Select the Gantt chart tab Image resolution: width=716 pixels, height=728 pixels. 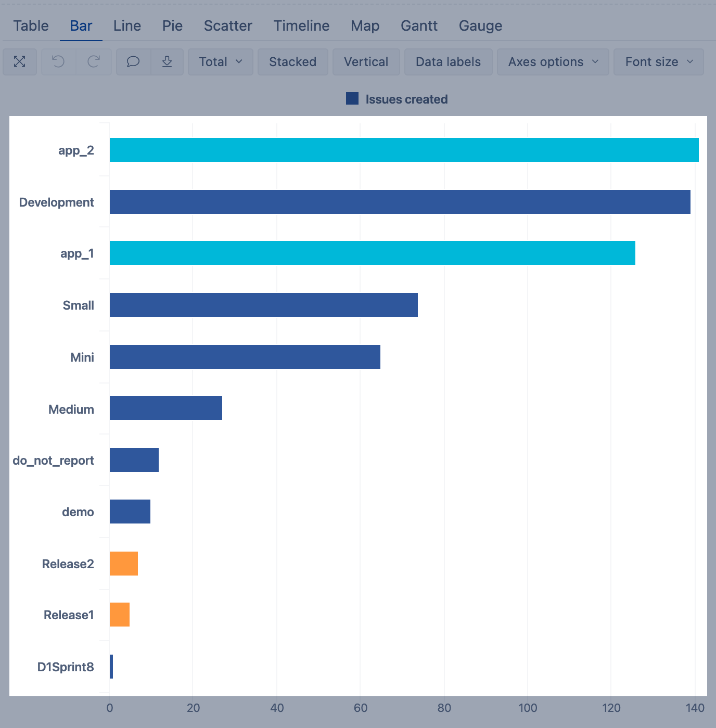419,26
